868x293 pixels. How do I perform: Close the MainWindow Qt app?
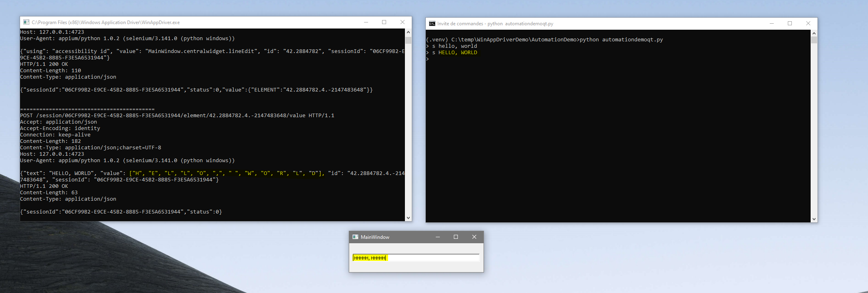click(x=474, y=237)
